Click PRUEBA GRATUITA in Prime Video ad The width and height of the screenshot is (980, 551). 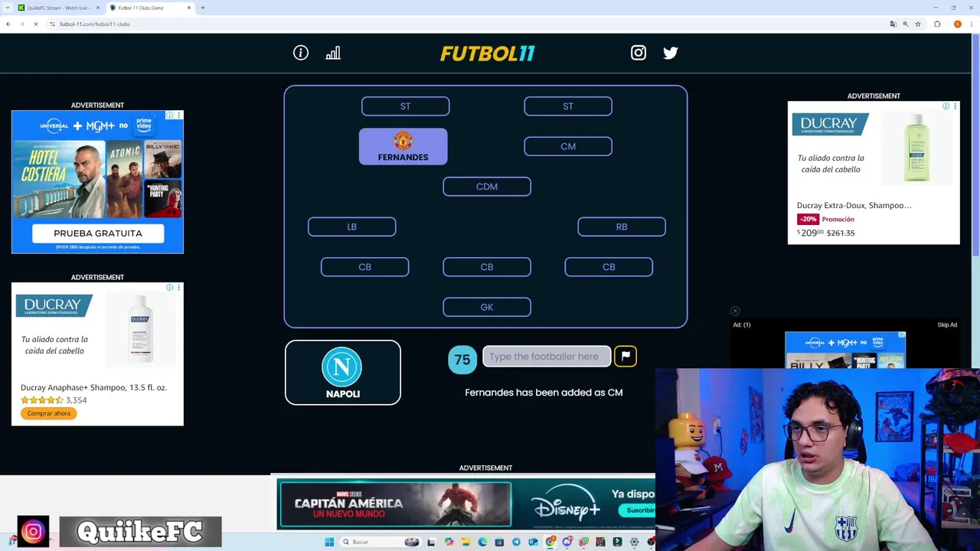(98, 233)
